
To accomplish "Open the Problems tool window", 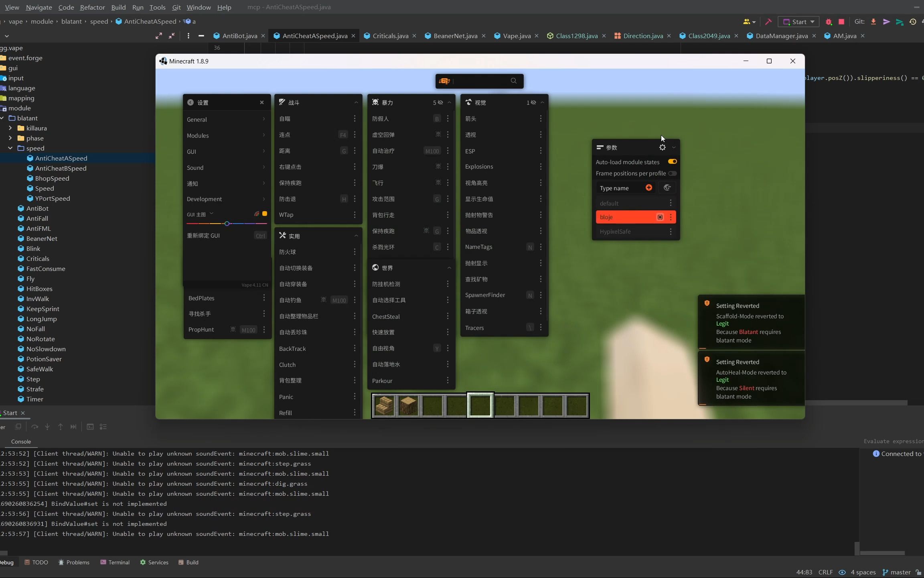I will [x=74, y=562].
